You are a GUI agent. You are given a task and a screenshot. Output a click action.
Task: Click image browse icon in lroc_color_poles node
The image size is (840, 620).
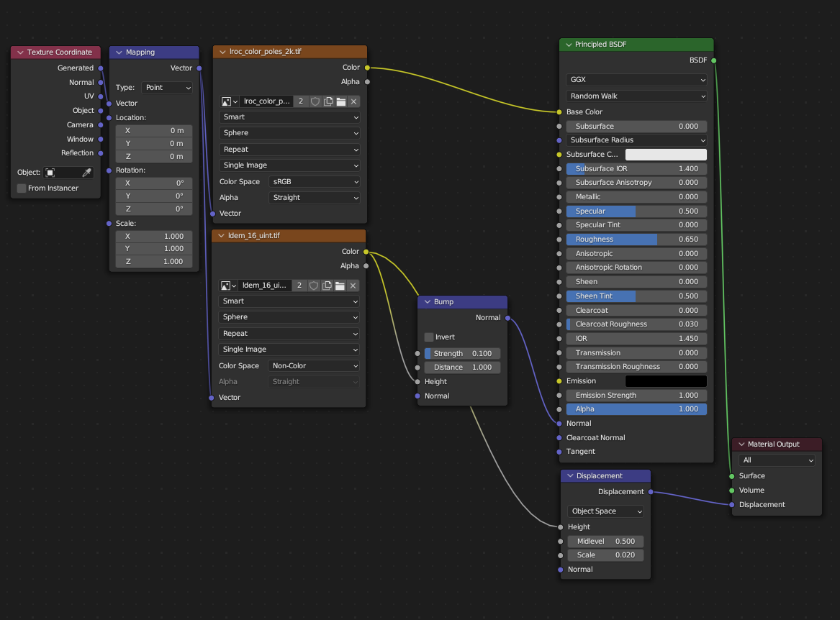coord(230,101)
